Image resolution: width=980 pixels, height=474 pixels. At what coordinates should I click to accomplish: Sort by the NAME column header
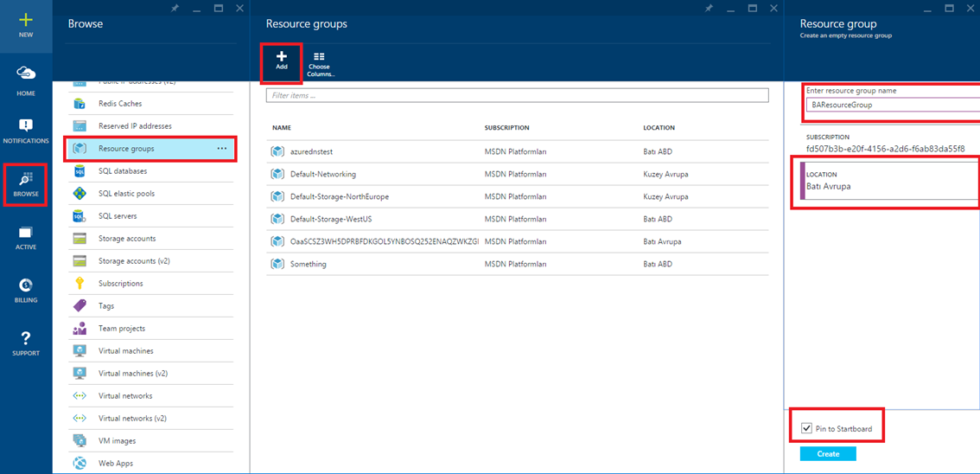281,127
